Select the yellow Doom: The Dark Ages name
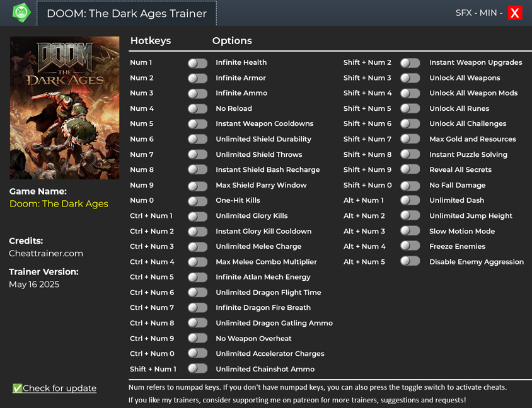The height and width of the screenshot is (408, 532). coord(59,203)
